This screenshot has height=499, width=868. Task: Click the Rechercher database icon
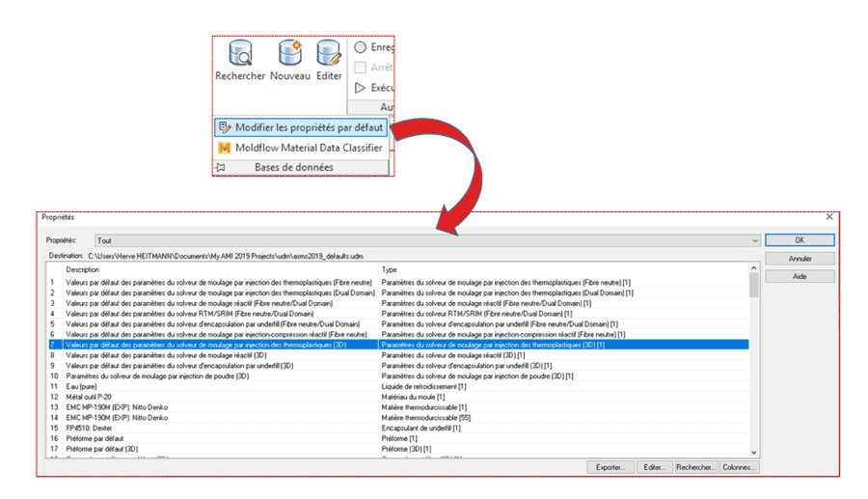tap(240, 53)
